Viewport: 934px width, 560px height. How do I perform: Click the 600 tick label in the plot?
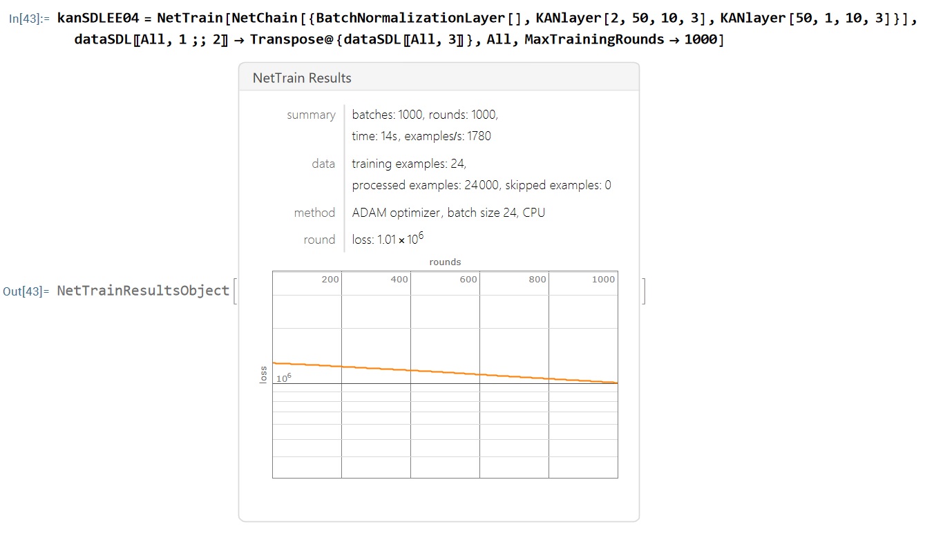click(x=468, y=280)
